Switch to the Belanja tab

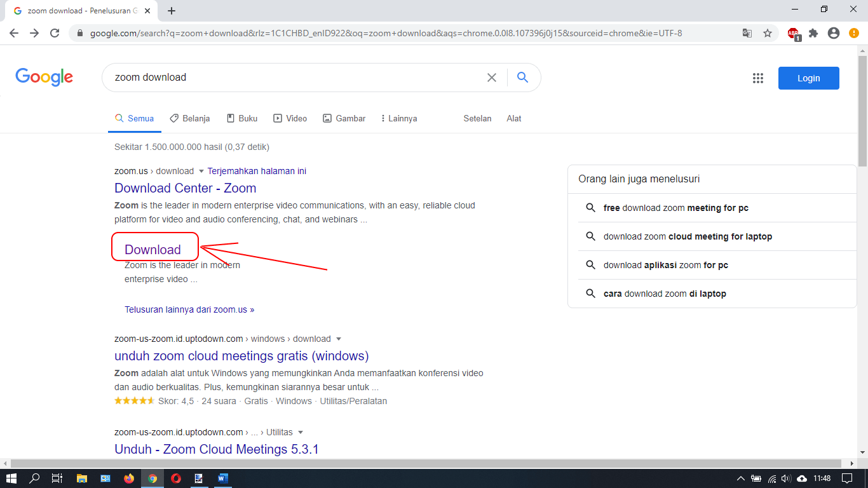point(189,118)
